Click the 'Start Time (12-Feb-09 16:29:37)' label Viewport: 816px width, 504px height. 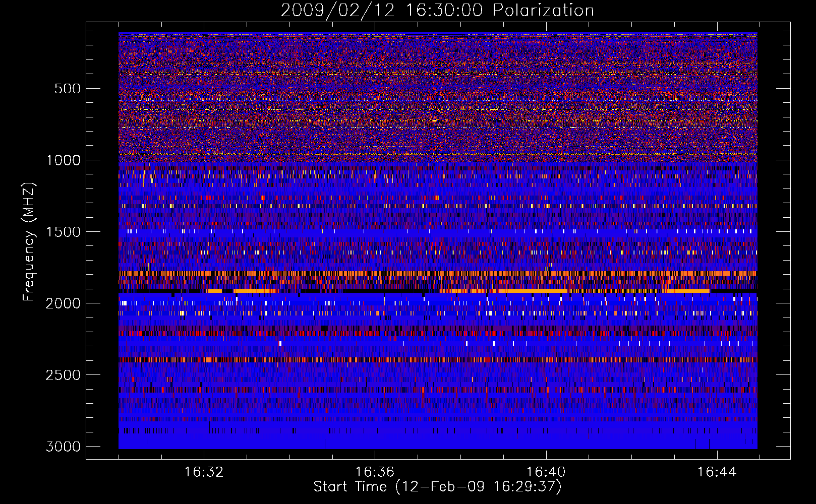pos(437,487)
